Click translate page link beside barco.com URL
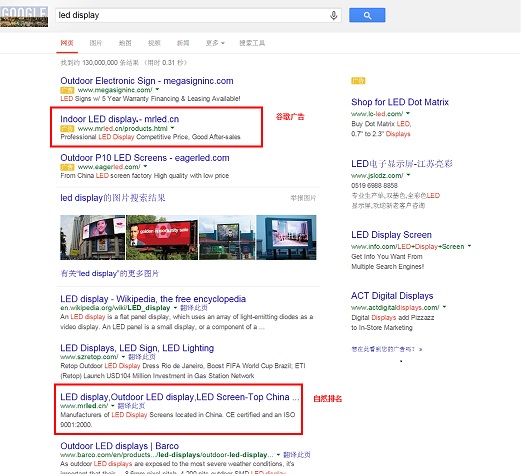This screenshot has width=521, height=474. [297, 455]
